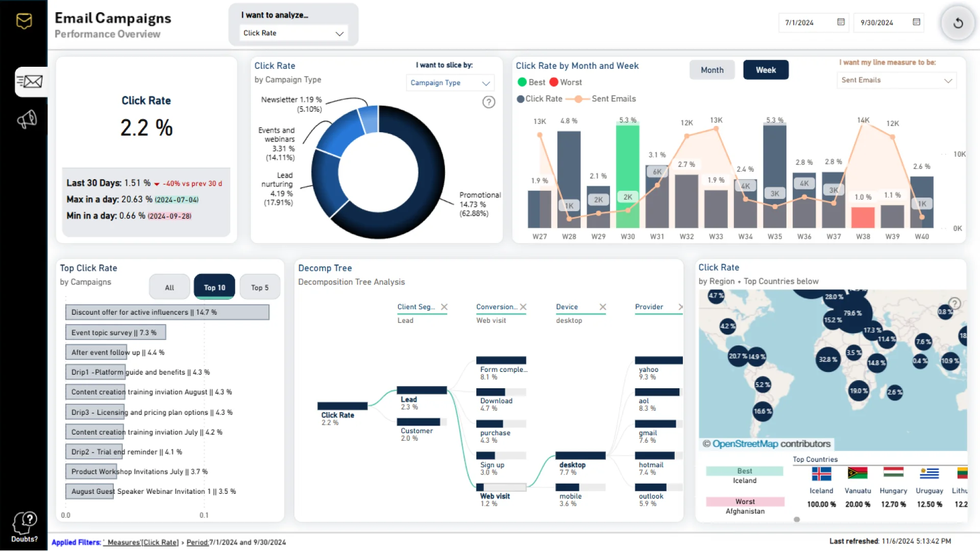Toggle the Best legend item

tap(531, 82)
